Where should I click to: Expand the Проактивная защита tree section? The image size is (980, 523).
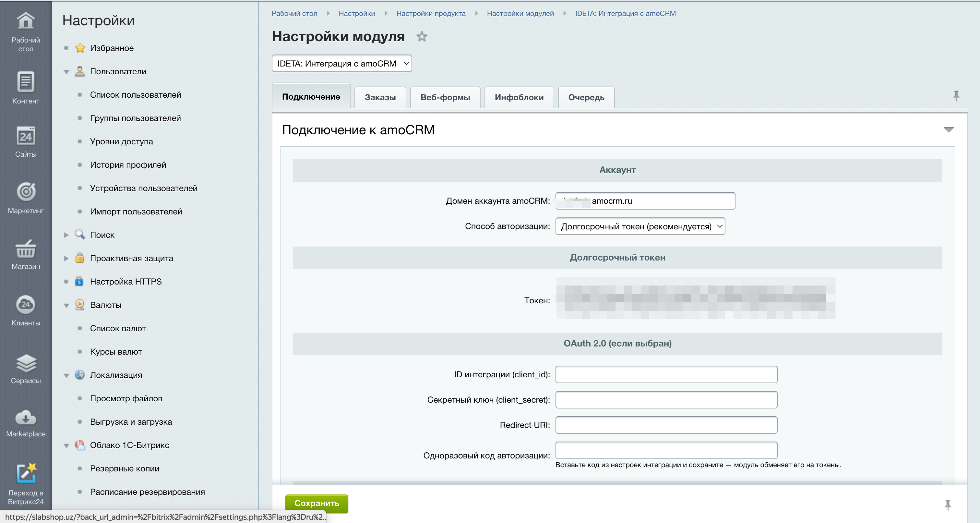(66, 259)
